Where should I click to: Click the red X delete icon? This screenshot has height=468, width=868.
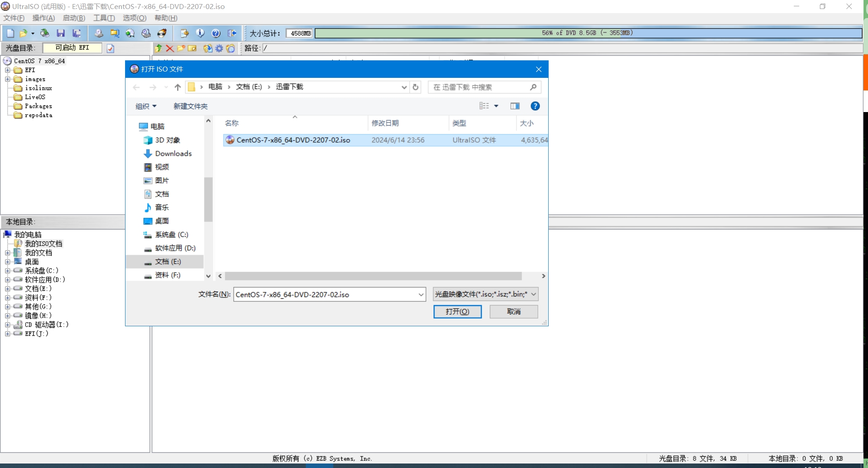pyautogui.click(x=170, y=48)
